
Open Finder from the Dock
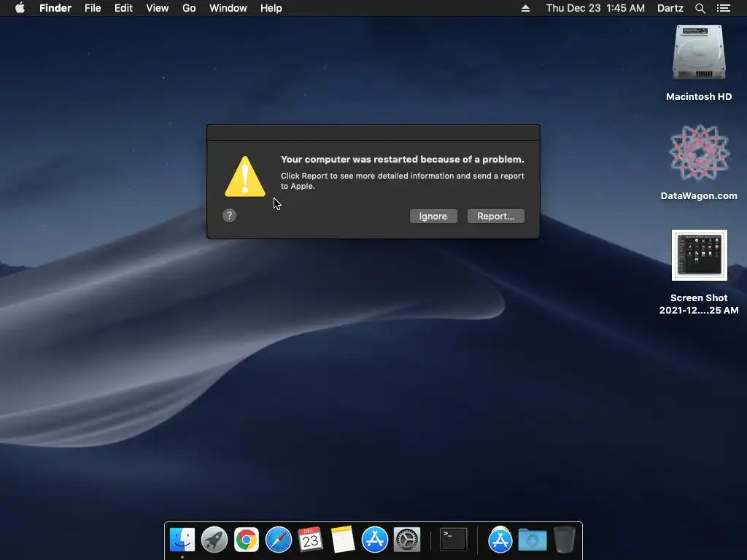click(x=182, y=540)
